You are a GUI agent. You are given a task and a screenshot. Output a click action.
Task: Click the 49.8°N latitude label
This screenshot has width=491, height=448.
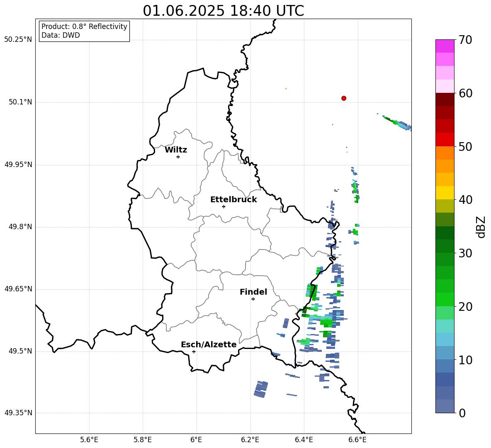pos(20,227)
